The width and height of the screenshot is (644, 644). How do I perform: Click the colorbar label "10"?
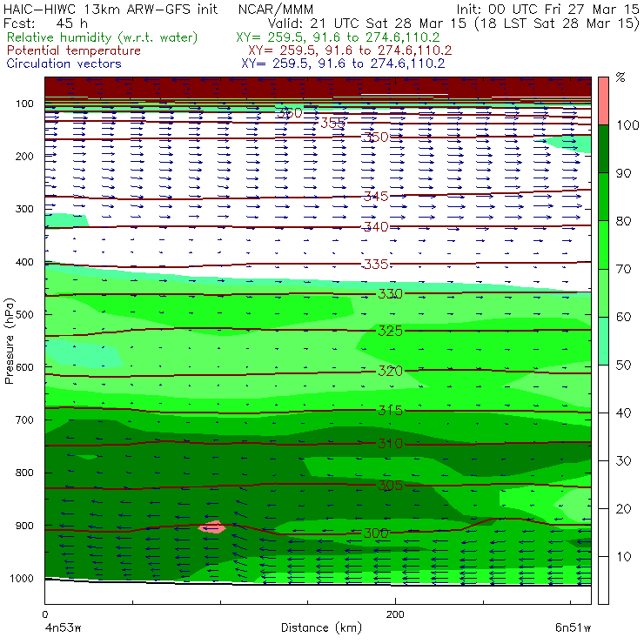623,557
